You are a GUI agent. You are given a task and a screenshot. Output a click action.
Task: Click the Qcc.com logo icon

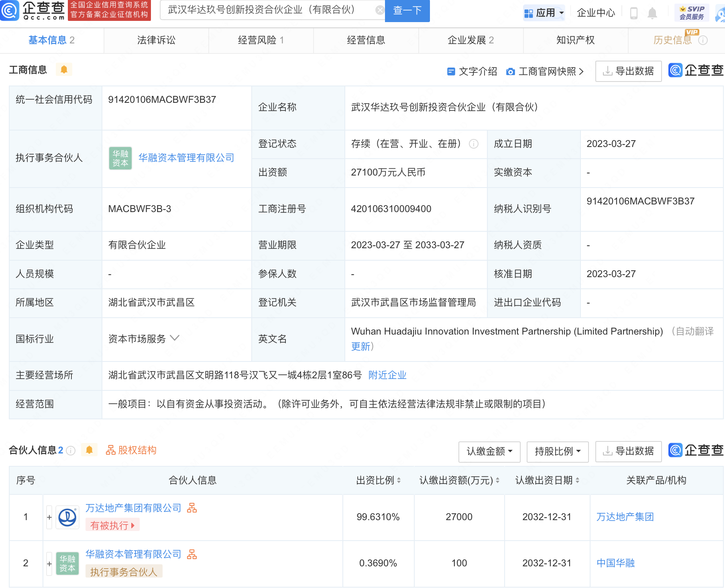[10, 10]
